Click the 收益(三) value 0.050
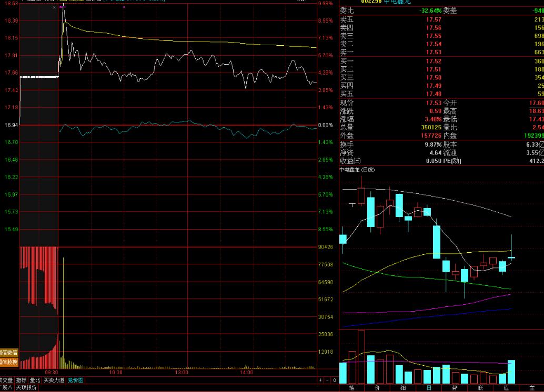 coord(434,161)
